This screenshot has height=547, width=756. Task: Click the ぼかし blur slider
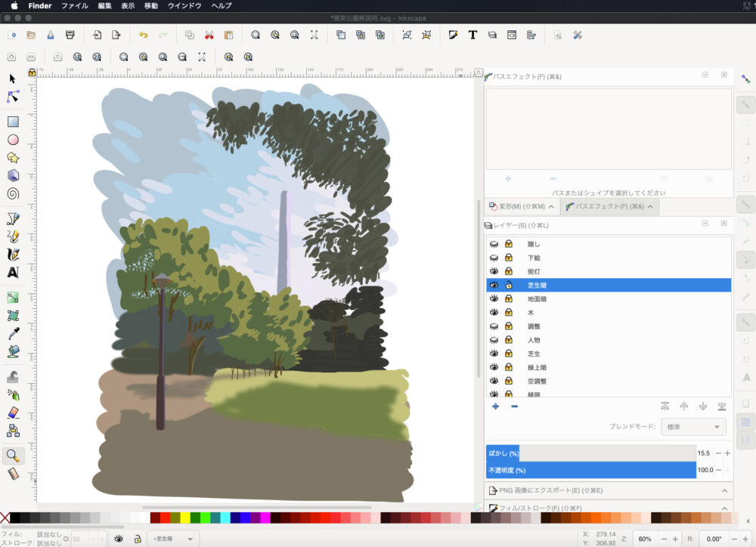pyautogui.click(x=590, y=453)
